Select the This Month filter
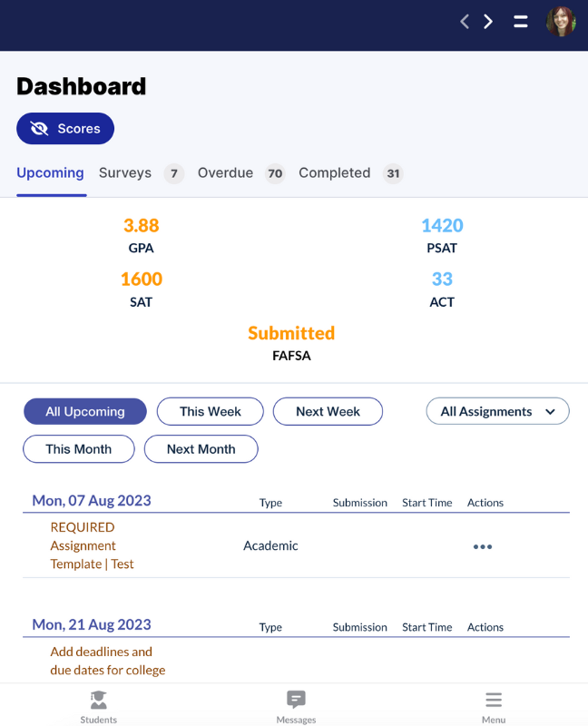Image resolution: width=588 pixels, height=726 pixels. (79, 449)
